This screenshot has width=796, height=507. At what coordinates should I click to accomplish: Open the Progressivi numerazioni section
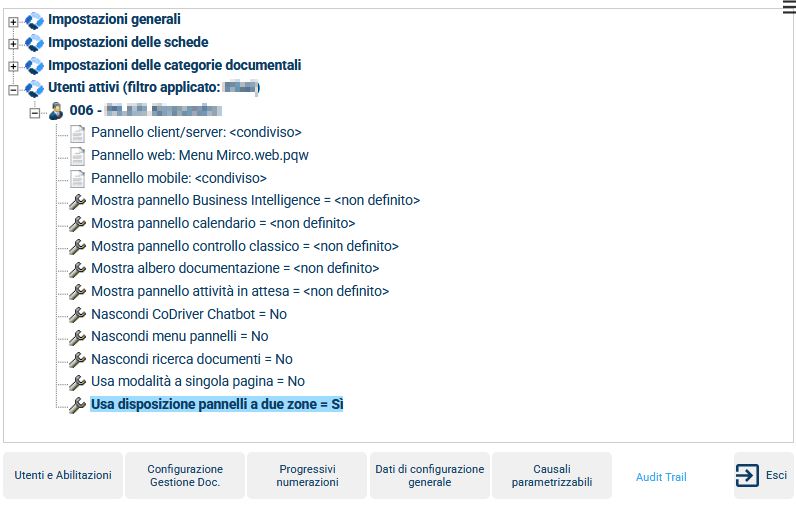(x=307, y=476)
